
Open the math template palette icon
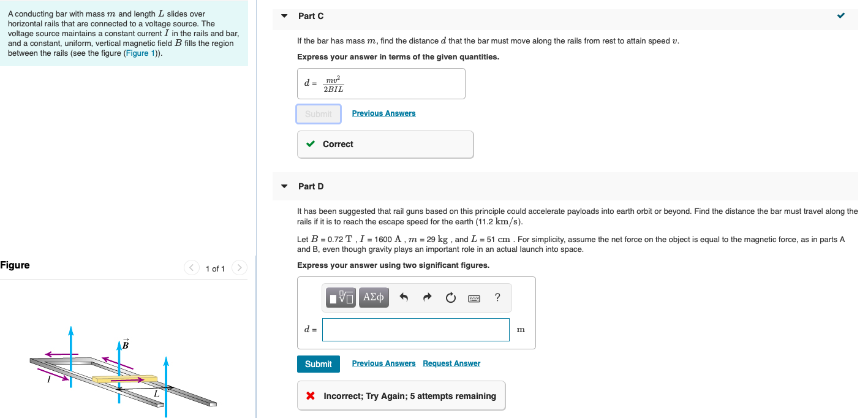tap(341, 297)
